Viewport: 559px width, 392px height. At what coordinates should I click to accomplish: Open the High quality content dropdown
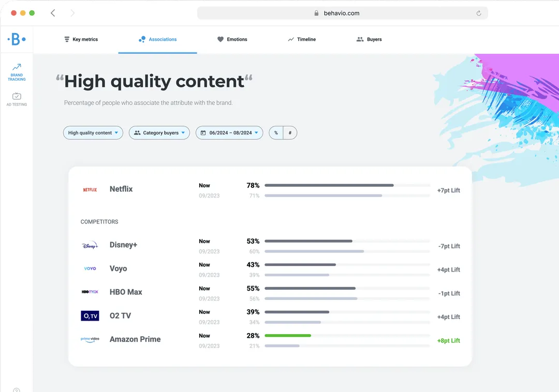point(93,133)
